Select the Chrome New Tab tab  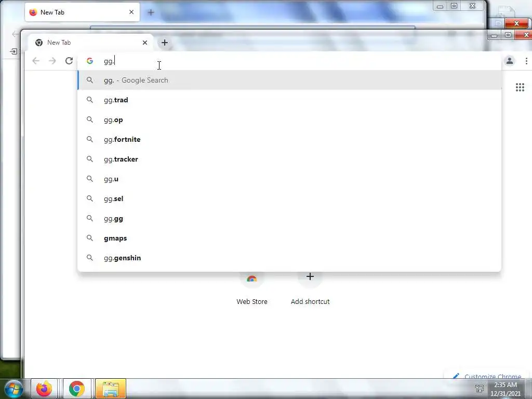[90, 43]
